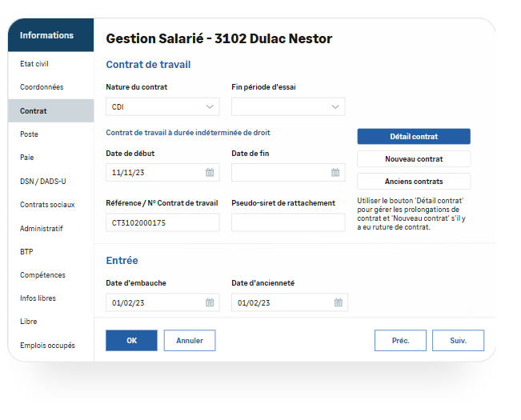Open calendar picker for Date de début

click(x=210, y=172)
